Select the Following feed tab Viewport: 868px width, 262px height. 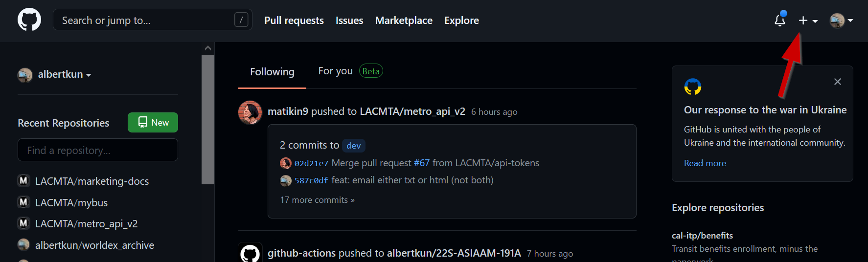coord(272,72)
